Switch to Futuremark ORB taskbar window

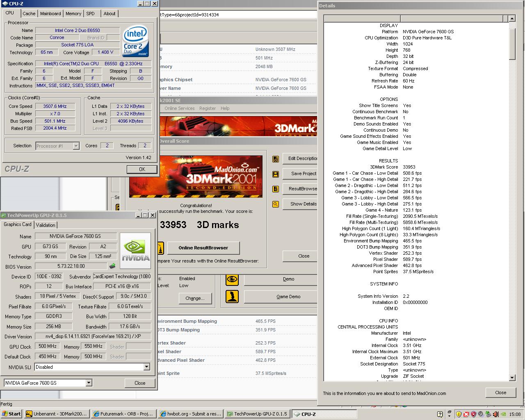pyautogui.click(x=123, y=414)
